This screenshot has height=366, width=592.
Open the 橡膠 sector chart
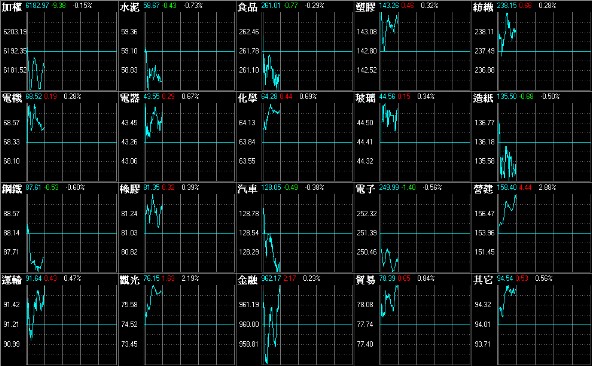(177, 228)
